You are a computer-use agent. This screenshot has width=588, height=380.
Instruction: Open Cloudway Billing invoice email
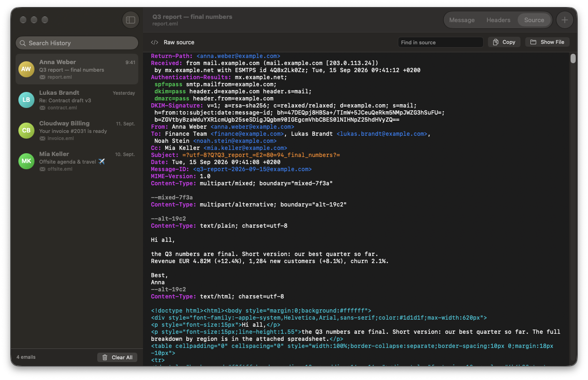coord(77,130)
